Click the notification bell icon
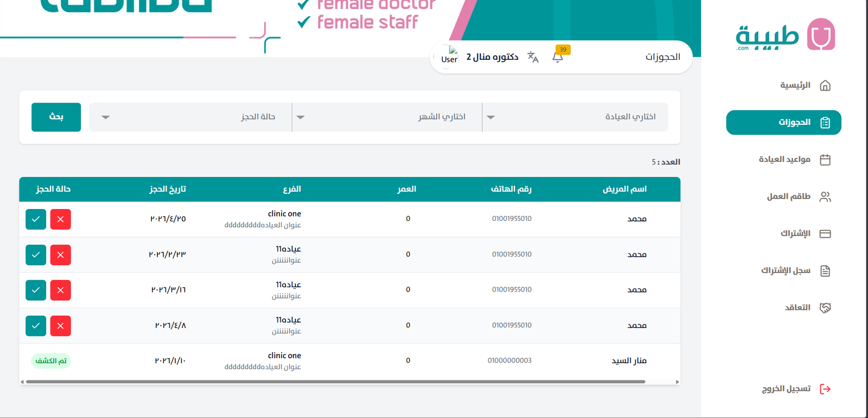This screenshot has height=418, width=868. [558, 57]
